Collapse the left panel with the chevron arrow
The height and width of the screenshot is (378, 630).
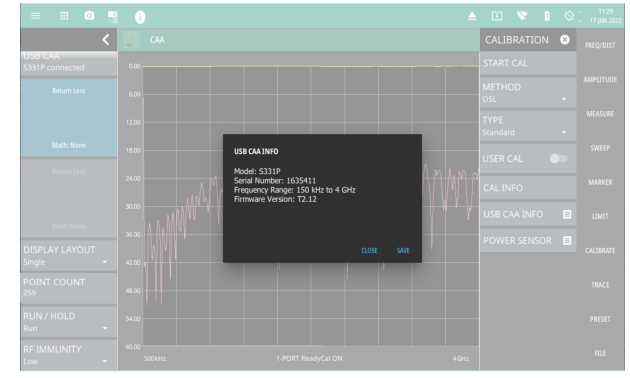(106, 39)
